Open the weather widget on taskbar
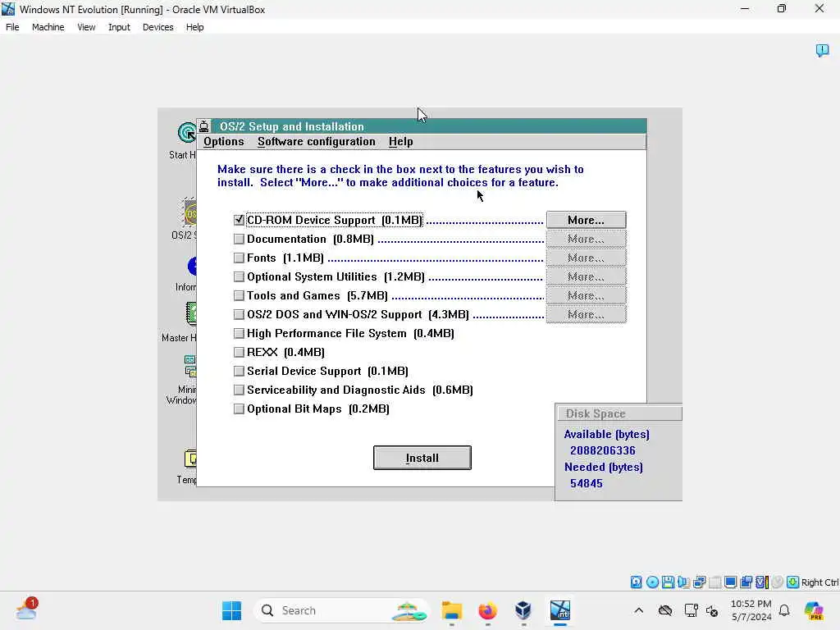The width and height of the screenshot is (840, 630). tap(26, 609)
